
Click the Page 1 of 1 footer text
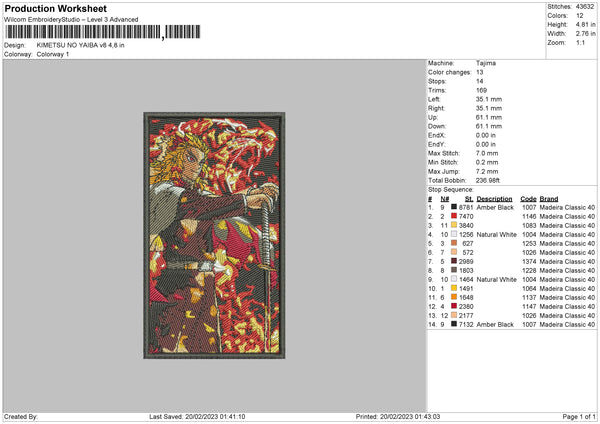tap(579, 417)
